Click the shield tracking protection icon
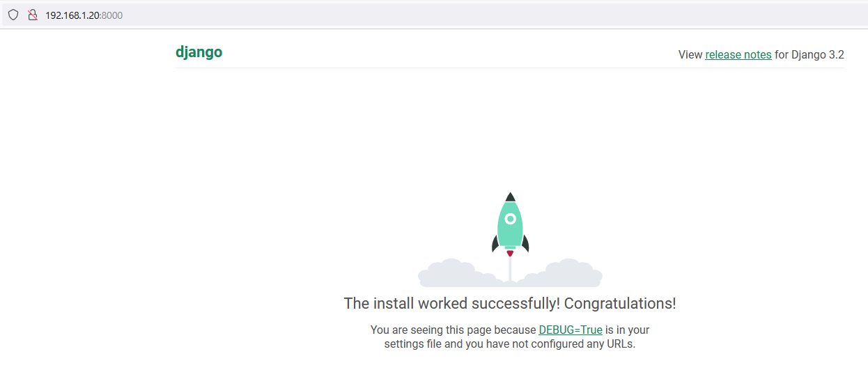 click(x=13, y=15)
